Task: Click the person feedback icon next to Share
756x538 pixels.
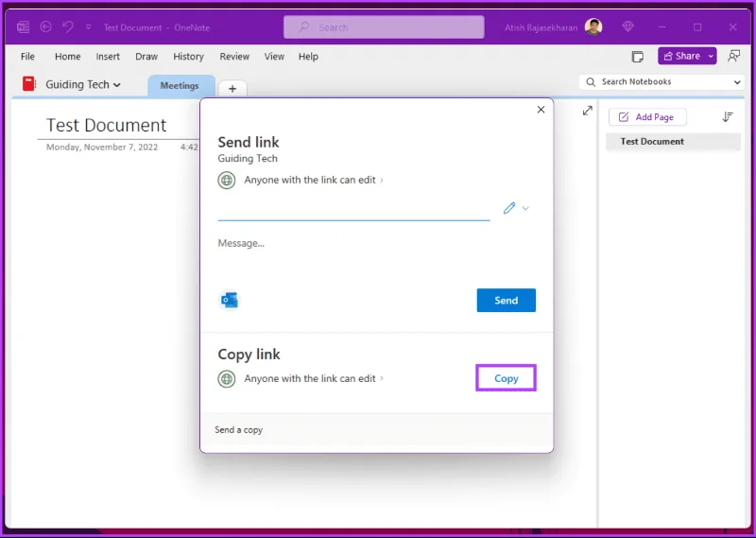Action: pos(734,56)
